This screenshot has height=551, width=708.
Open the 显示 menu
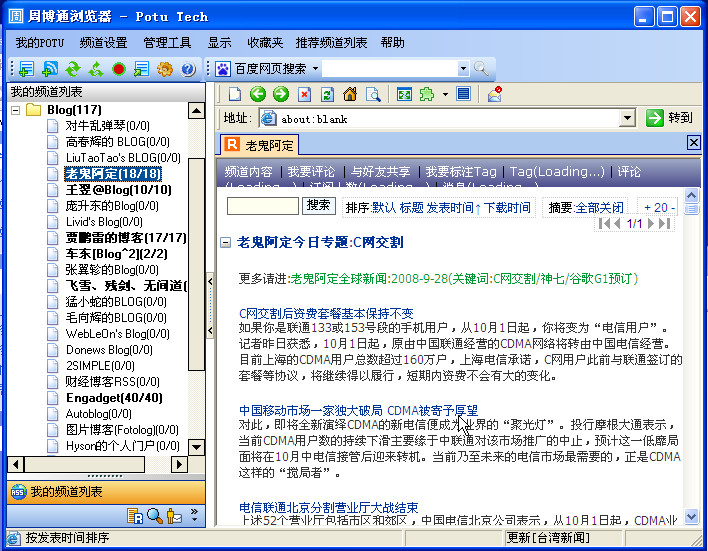(219, 43)
